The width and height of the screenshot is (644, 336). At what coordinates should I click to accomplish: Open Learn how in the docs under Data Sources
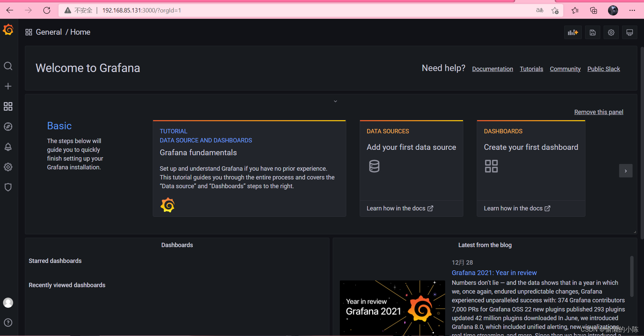point(400,208)
